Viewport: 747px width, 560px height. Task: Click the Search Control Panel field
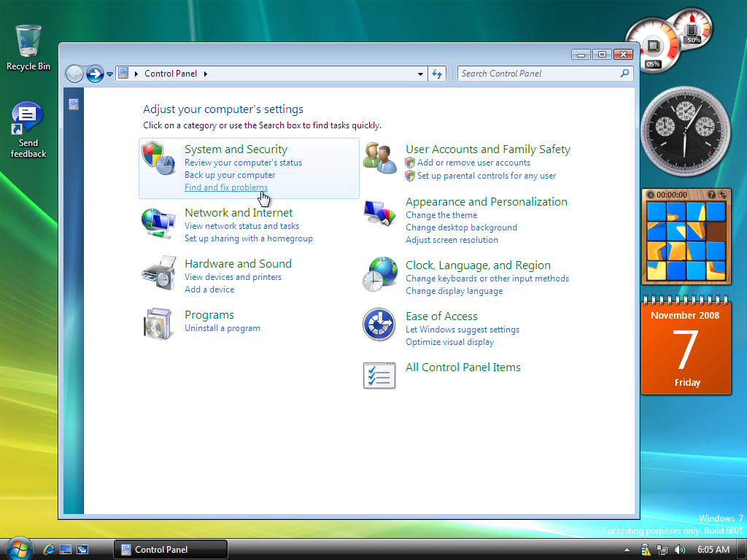coord(545,74)
